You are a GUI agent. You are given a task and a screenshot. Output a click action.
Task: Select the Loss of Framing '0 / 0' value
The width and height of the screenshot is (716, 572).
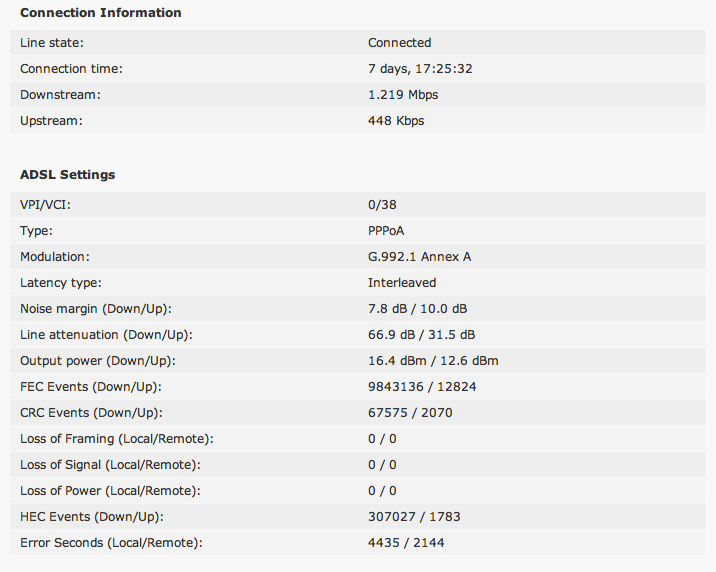382,439
